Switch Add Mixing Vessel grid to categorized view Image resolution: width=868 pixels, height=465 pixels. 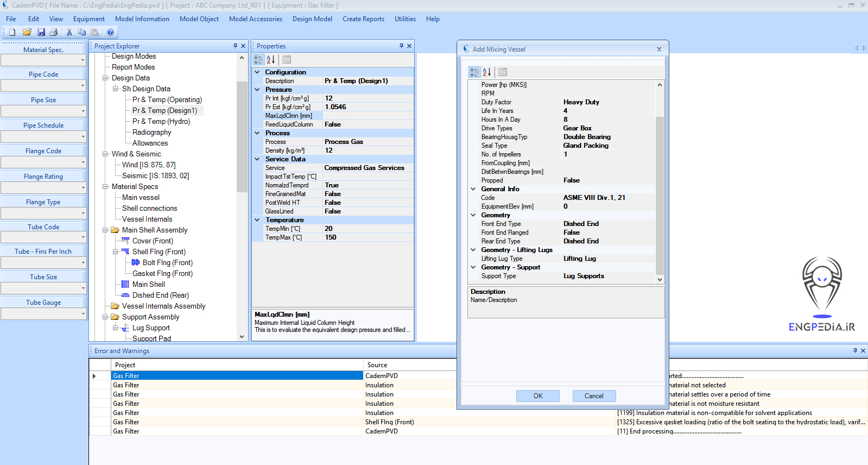click(474, 72)
